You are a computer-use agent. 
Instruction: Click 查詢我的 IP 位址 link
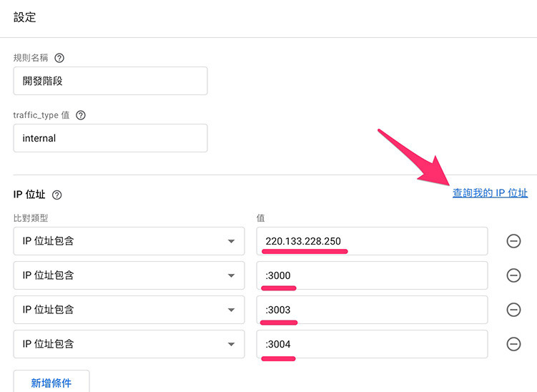pos(490,193)
